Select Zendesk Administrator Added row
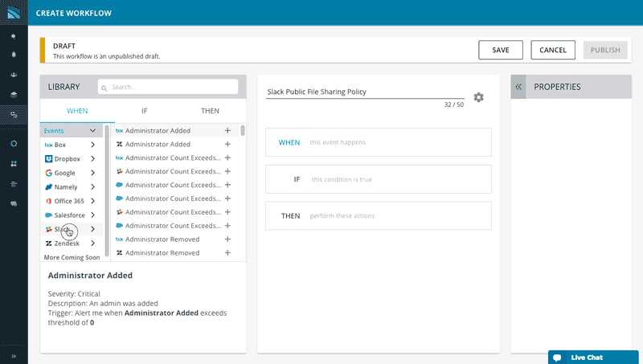Screen dimensions: 643x364 174,145
